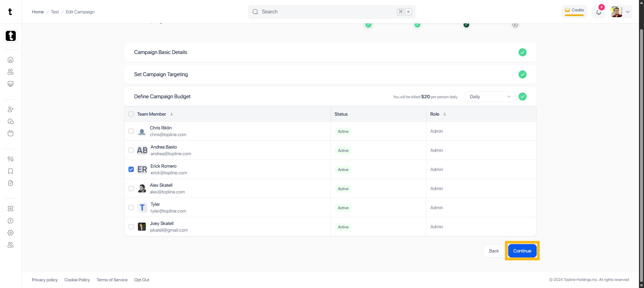The image size is (644, 288).
Task: Open the chat search icon in sidebar
Action: click(x=11, y=121)
